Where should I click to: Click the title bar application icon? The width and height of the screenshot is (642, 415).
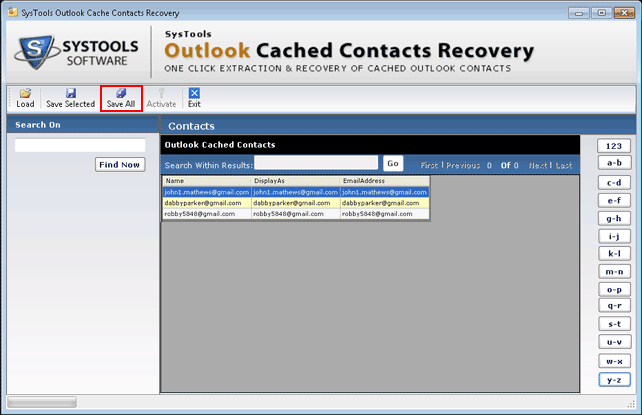pyautogui.click(x=13, y=12)
